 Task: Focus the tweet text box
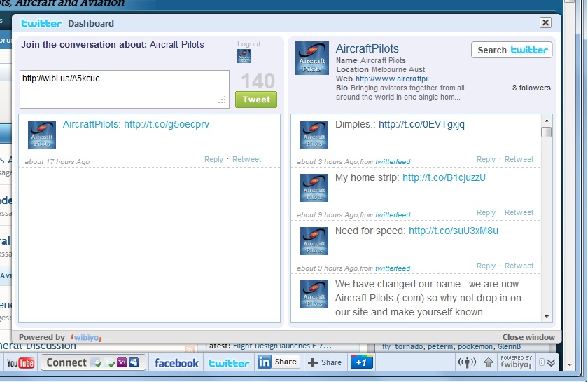[125, 90]
